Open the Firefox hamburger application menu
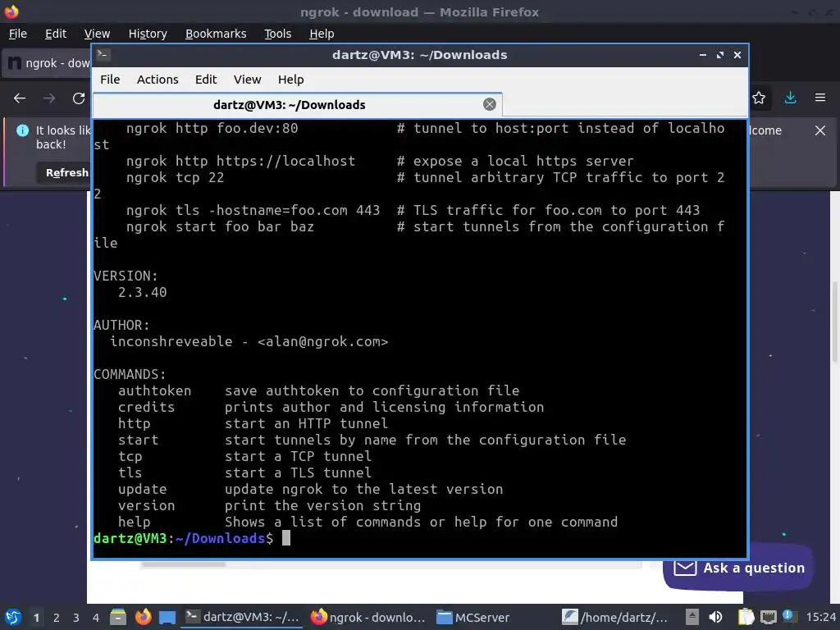This screenshot has width=840, height=630. 820,98
